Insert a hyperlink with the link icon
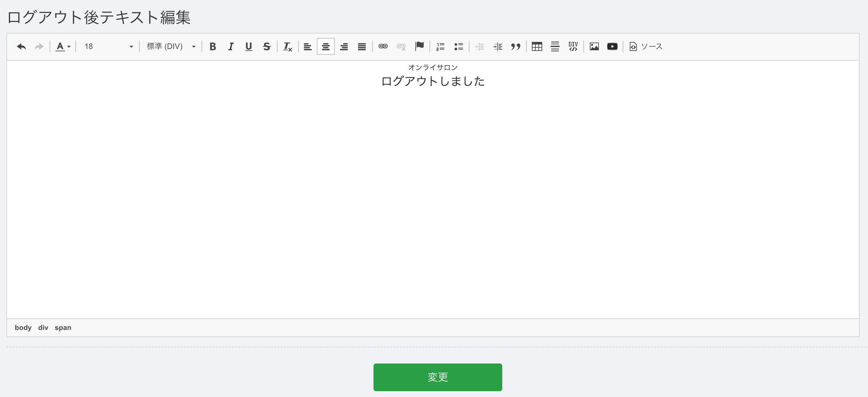The height and width of the screenshot is (397, 868). (383, 46)
